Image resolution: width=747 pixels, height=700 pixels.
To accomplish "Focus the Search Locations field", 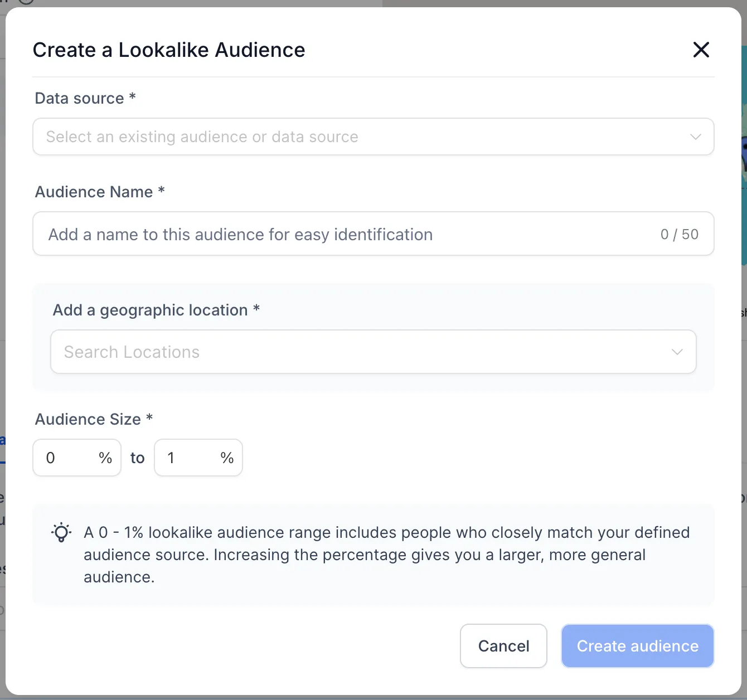I will 373,352.
